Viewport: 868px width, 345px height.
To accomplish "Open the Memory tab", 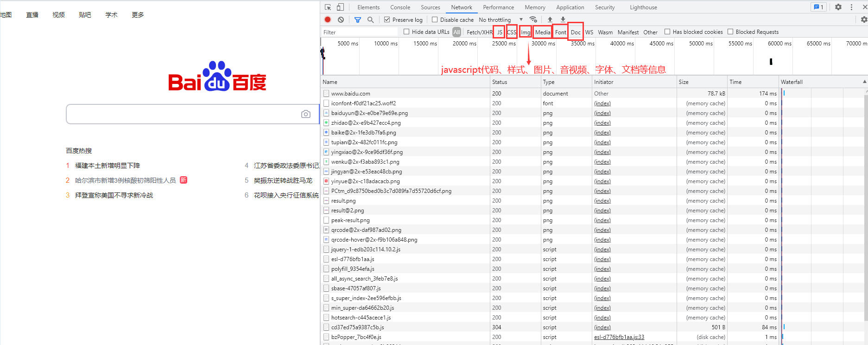I will [535, 7].
